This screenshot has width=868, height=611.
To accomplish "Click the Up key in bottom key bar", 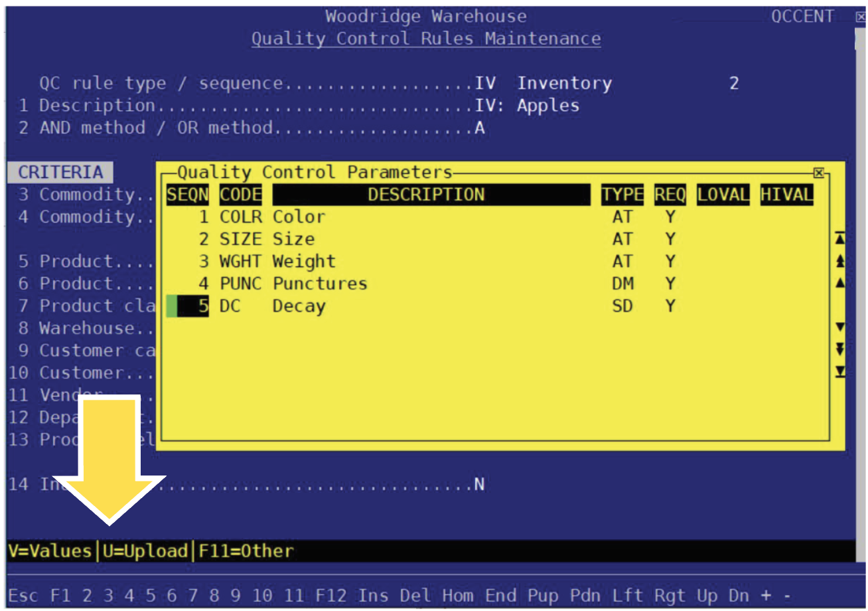I will click(708, 596).
